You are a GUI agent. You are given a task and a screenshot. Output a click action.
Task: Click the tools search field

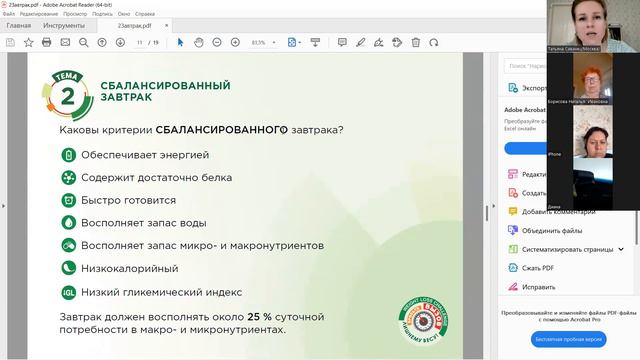click(526, 66)
